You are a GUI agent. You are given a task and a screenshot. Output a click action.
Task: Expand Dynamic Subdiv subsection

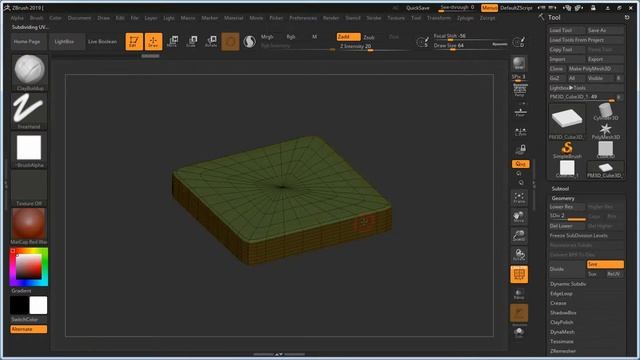[568, 284]
